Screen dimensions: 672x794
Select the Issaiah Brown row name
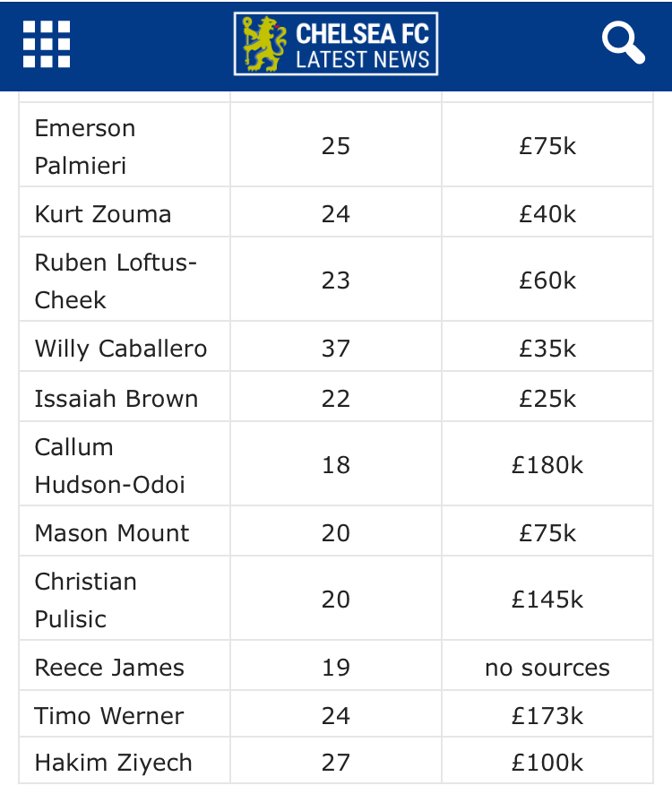(x=116, y=399)
